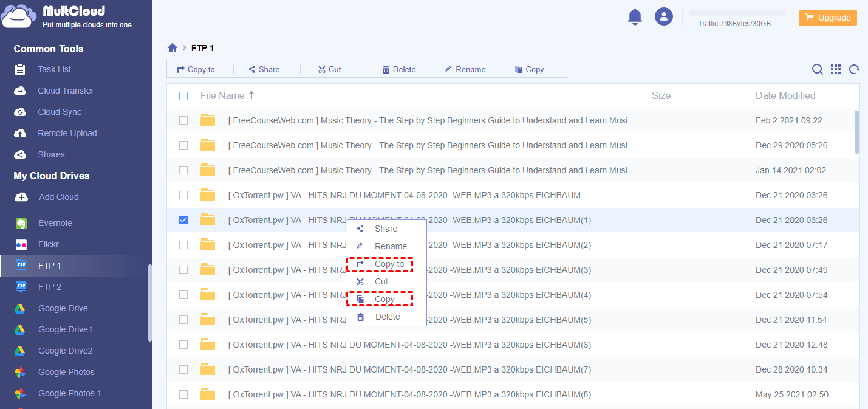Image resolution: width=868 pixels, height=409 pixels.
Task: Open the Shares section
Action: point(52,154)
